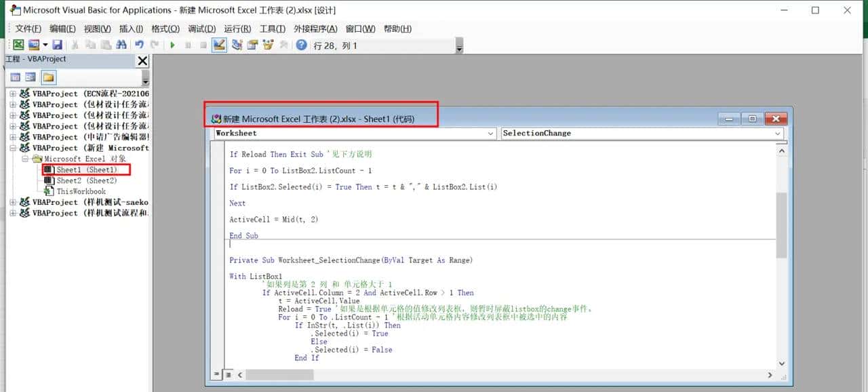This screenshot has width=868, height=392.
Task: Run the macro with the green play icon
Action: [172, 45]
